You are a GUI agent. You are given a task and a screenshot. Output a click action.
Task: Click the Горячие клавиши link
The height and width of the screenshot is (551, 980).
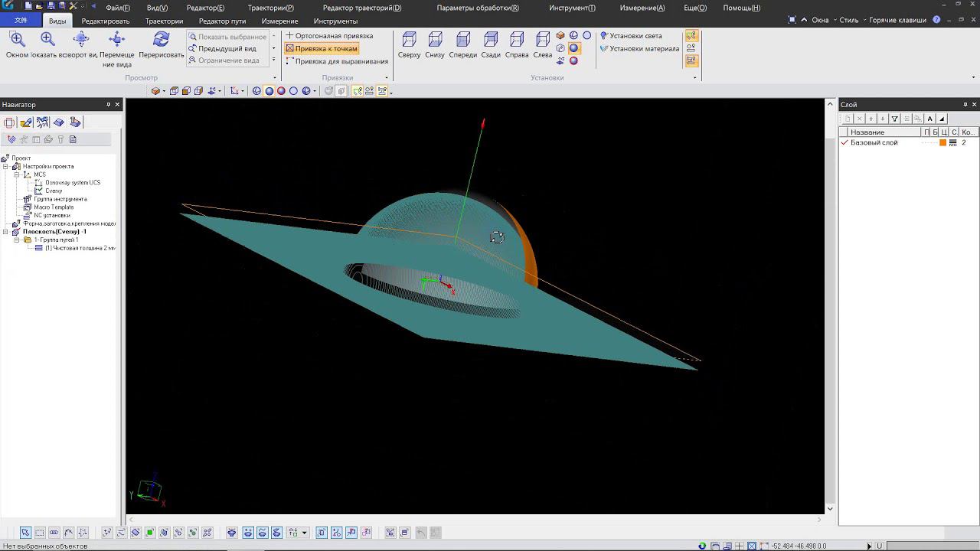(x=897, y=21)
